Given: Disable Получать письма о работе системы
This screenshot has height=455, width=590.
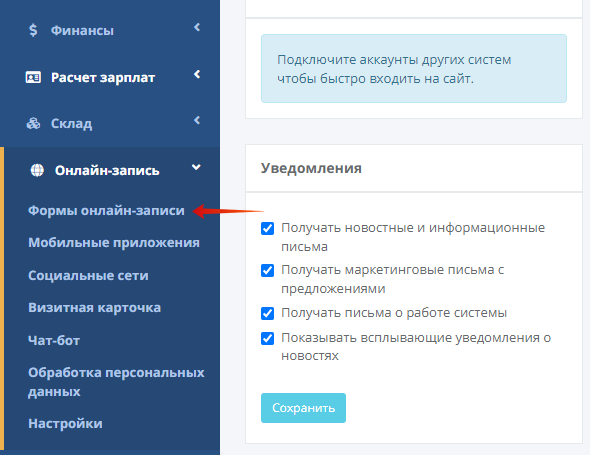Looking at the screenshot, I should [x=268, y=313].
